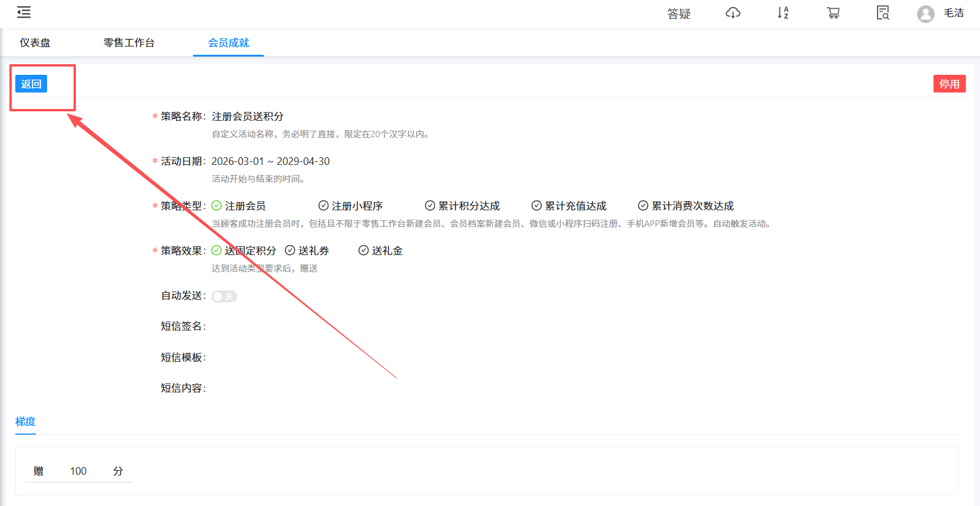Screen dimensions: 980x506
Task: Choose 累计充值达成 strategy type
Action: (569, 206)
